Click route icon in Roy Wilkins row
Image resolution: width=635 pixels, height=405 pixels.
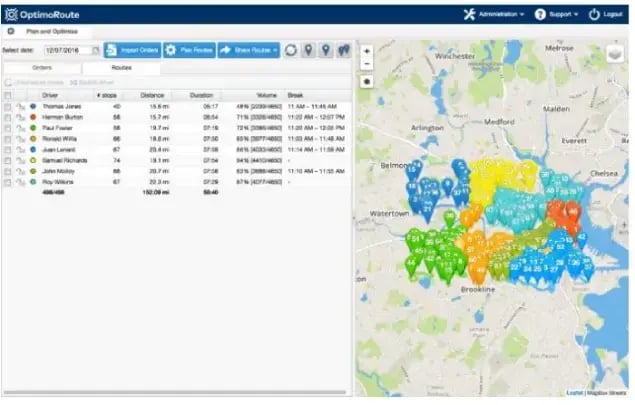coord(20,183)
